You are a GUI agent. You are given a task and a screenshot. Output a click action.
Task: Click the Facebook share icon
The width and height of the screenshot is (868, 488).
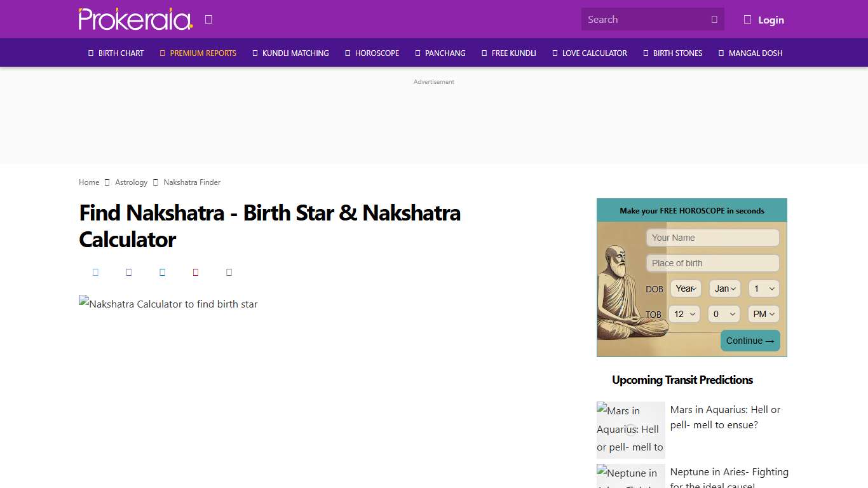point(95,272)
